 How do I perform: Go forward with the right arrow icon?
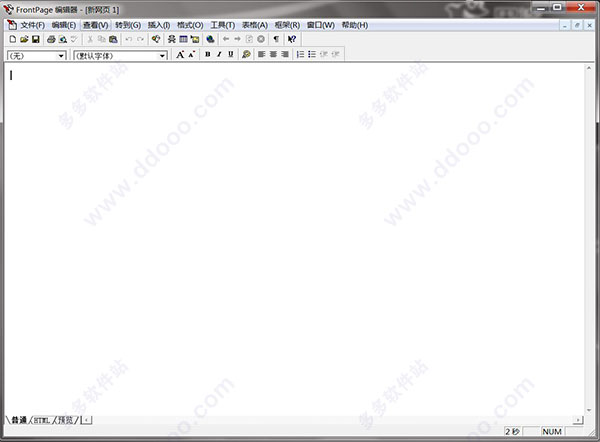pyautogui.click(x=238, y=39)
